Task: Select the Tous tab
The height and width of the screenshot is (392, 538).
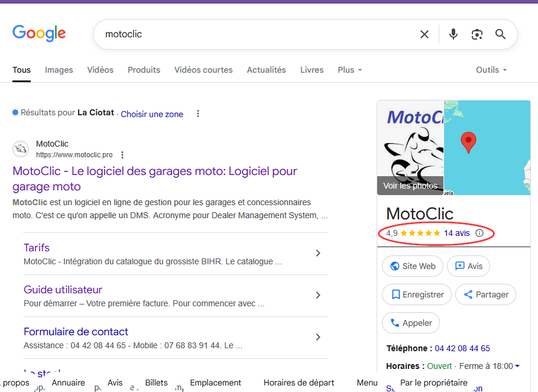Action: click(22, 70)
